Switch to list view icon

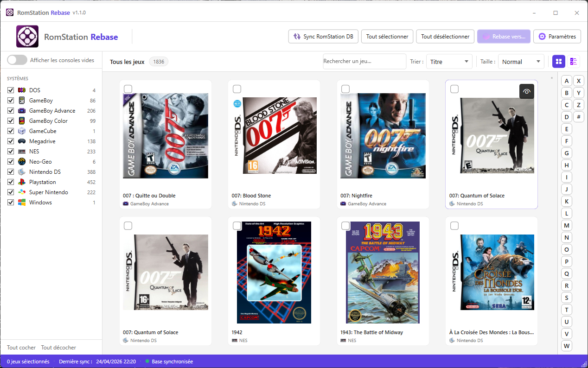tap(574, 61)
